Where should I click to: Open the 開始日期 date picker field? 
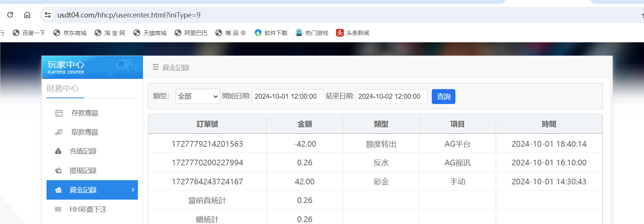point(288,96)
